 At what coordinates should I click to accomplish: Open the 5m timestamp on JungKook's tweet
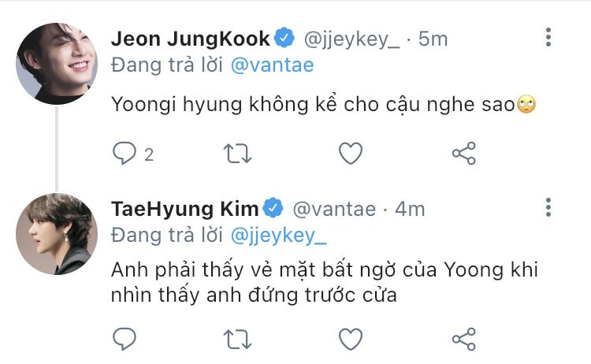point(433,39)
